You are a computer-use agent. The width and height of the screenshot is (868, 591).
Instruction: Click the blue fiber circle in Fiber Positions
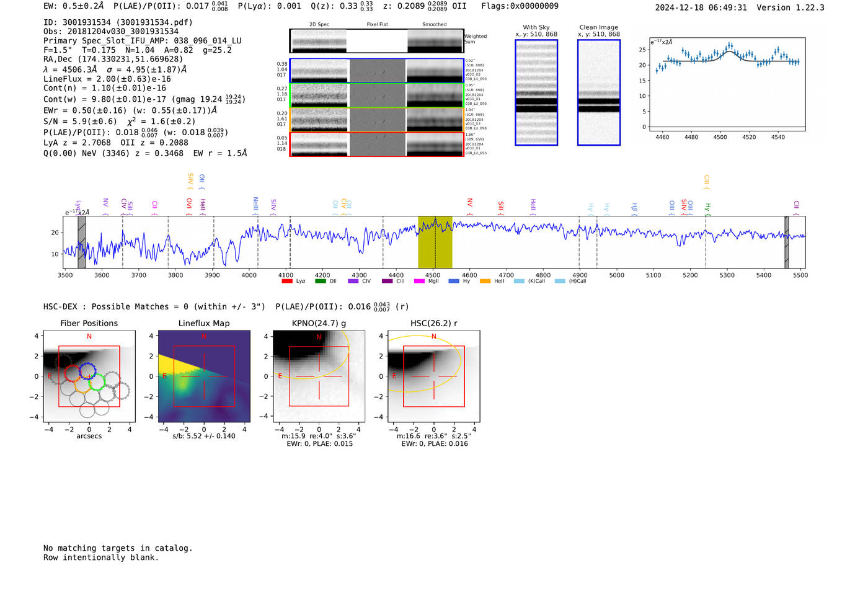click(89, 372)
